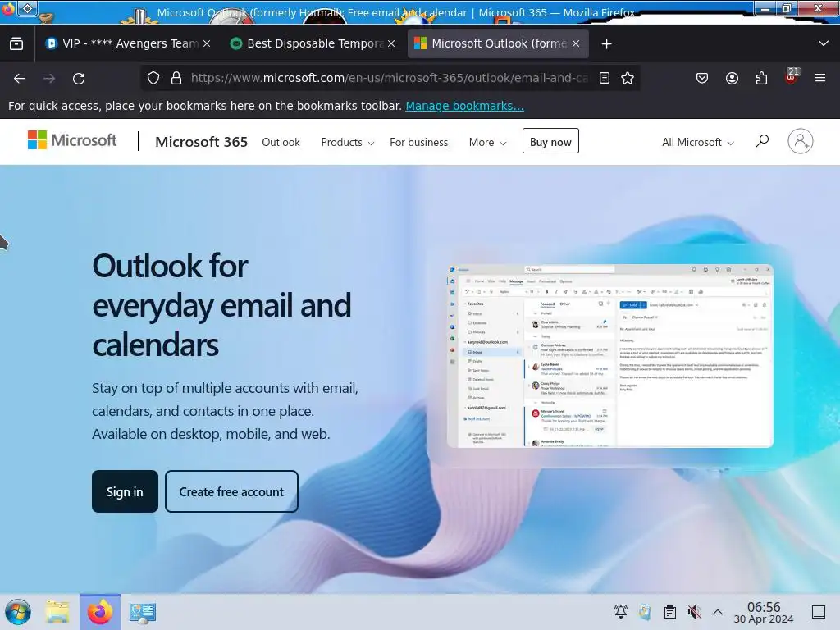
Task: Close the Microsoft Outlook tab
Action: click(576, 43)
